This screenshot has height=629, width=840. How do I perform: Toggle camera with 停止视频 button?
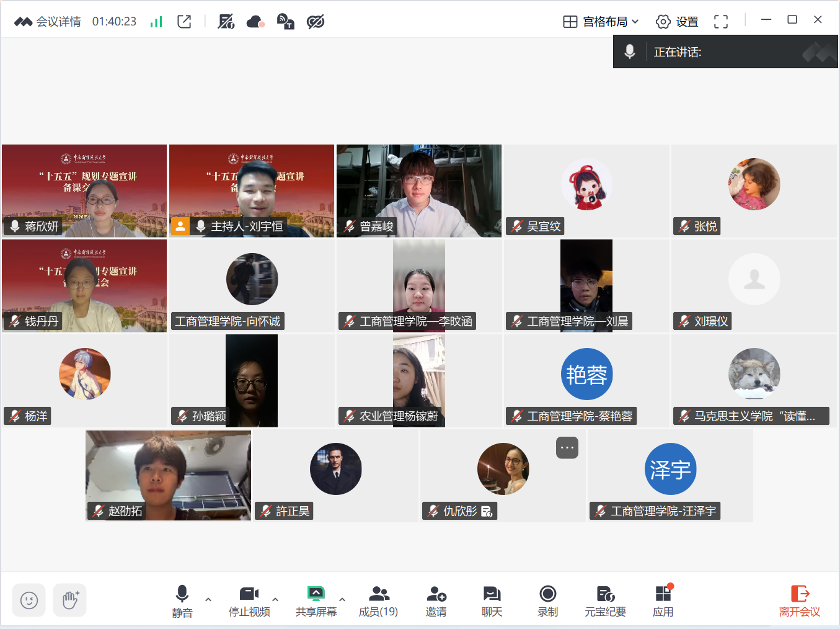[249, 600]
